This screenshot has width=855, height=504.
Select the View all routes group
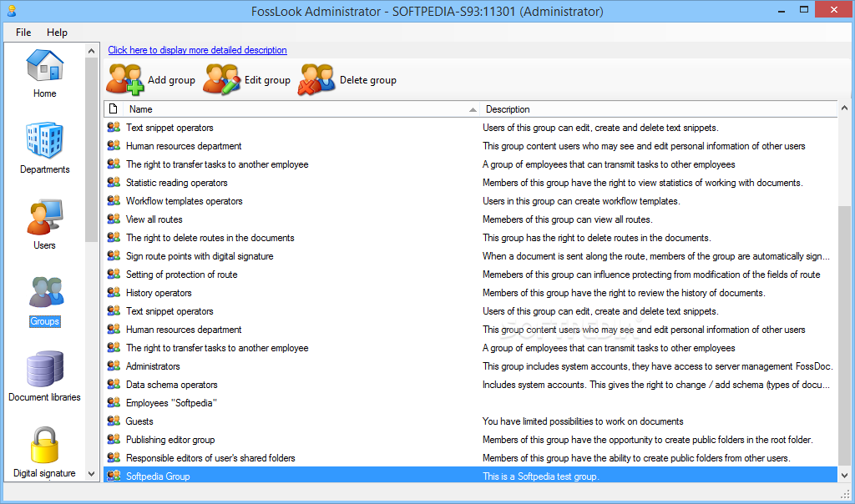[471, 219]
